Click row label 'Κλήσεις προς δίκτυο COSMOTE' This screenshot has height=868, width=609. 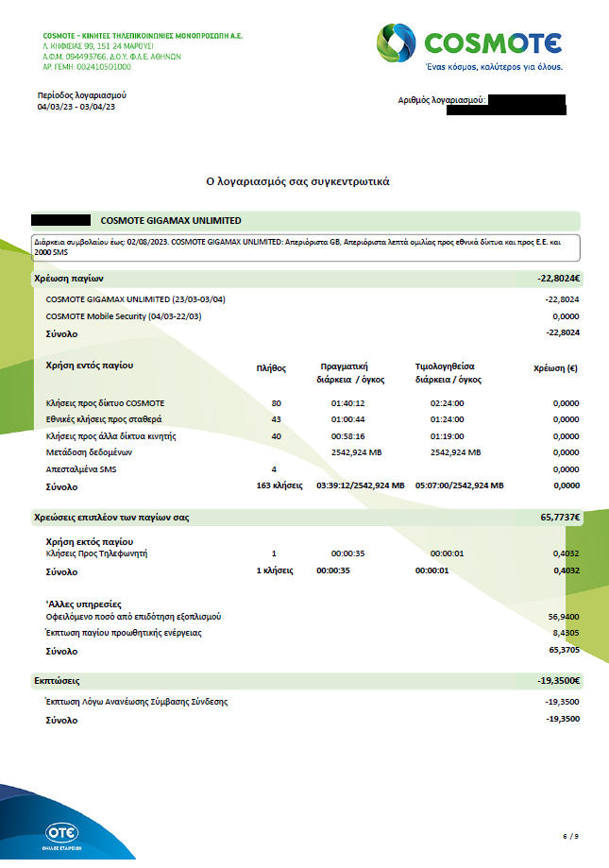[x=105, y=403]
